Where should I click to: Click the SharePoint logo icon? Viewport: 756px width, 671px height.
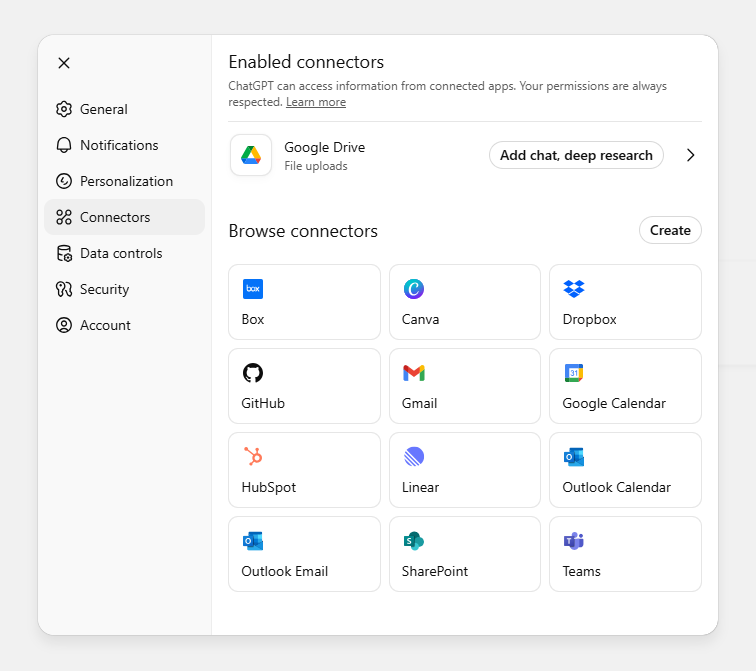414,541
